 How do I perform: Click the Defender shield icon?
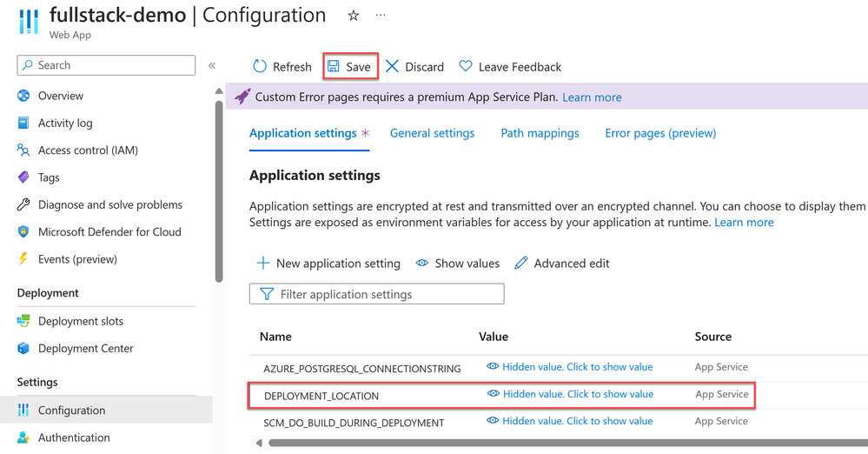[23, 231]
